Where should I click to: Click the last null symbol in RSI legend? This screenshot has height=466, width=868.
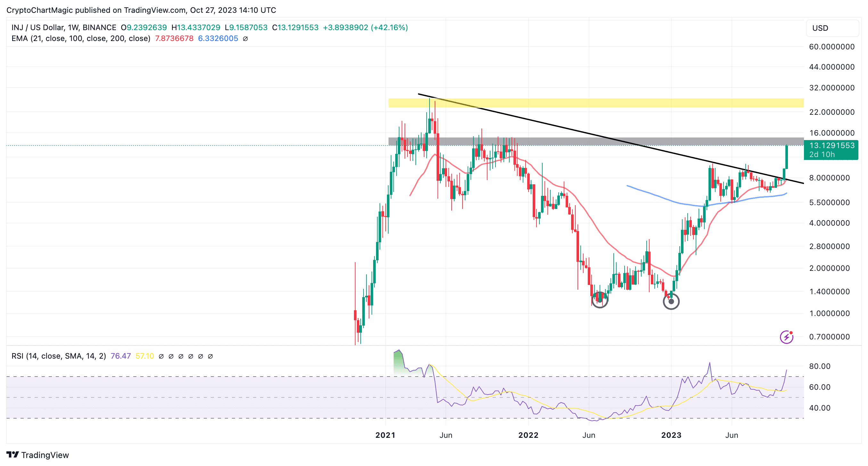[x=210, y=356]
